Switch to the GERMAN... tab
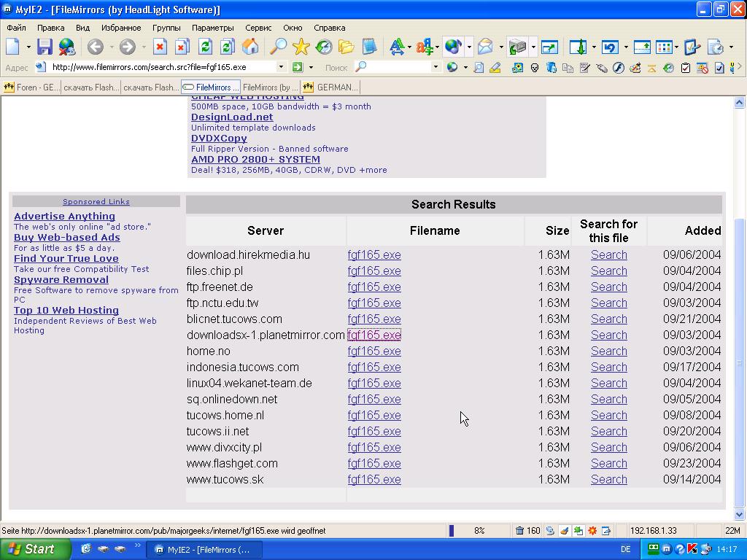The height and width of the screenshot is (560, 747). tap(331, 87)
